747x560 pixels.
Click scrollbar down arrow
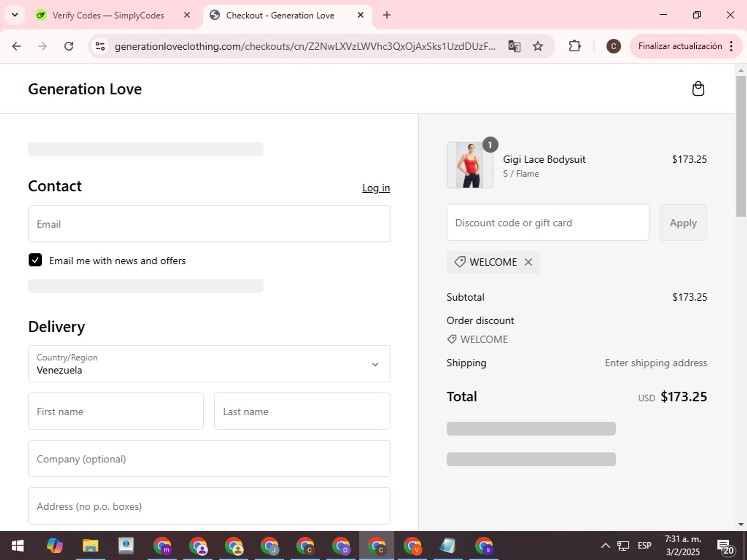(741, 524)
